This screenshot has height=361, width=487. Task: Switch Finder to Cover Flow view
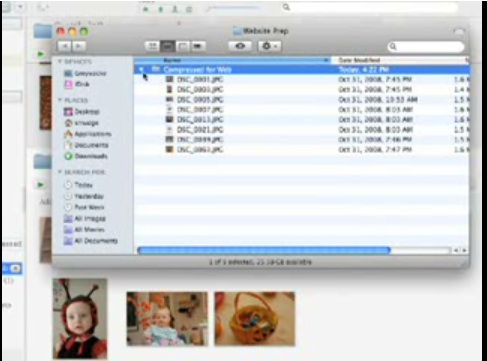click(x=198, y=46)
